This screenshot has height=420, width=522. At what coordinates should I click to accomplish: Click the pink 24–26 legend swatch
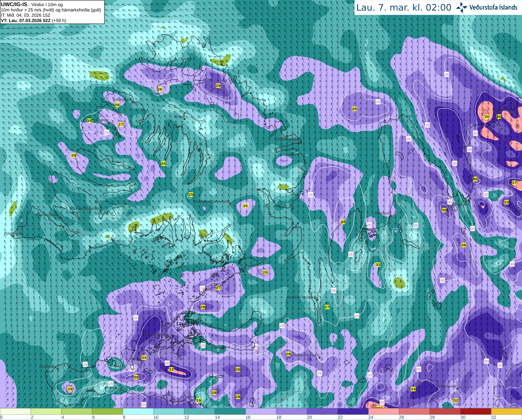[384, 411]
